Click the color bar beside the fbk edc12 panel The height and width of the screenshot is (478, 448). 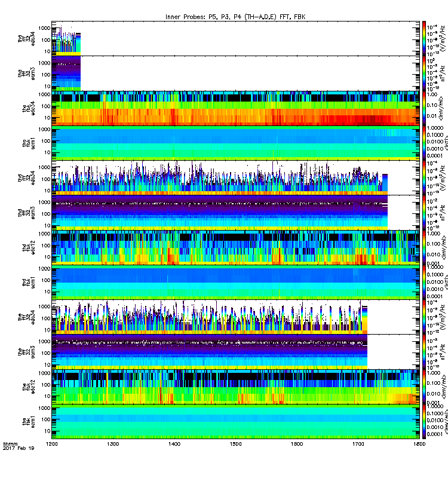click(x=424, y=387)
